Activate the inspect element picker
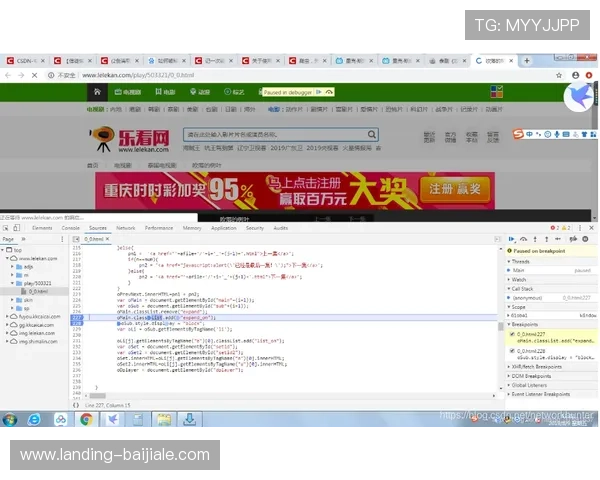The width and height of the screenshot is (600, 480). pyautogui.click(x=6, y=228)
